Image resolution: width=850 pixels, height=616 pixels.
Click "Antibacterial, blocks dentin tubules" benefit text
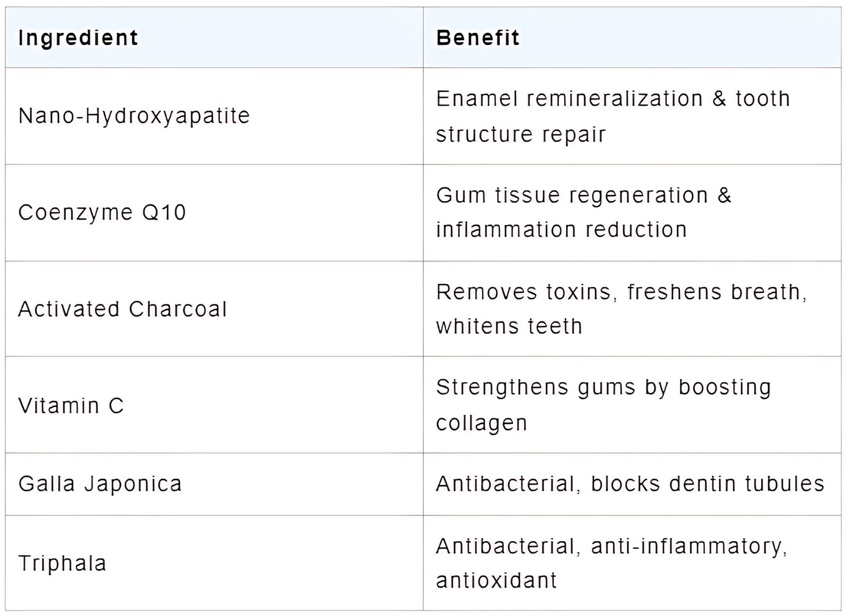(x=630, y=484)
